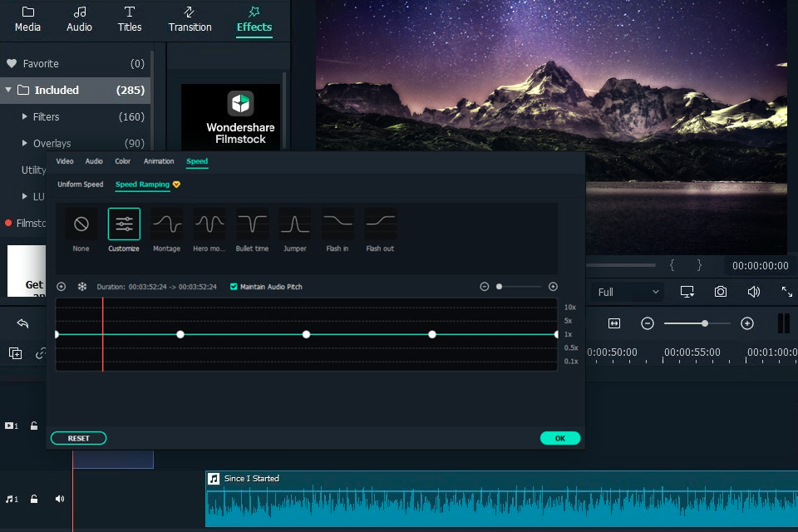Open the preview quality Full dropdown
Image resolution: width=798 pixels, height=532 pixels.
[628, 293]
